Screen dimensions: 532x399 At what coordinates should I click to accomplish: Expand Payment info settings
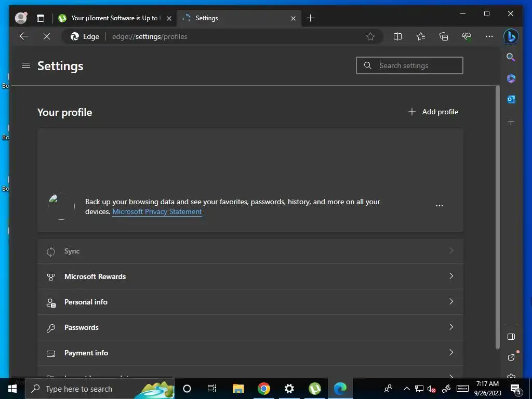(250, 353)
